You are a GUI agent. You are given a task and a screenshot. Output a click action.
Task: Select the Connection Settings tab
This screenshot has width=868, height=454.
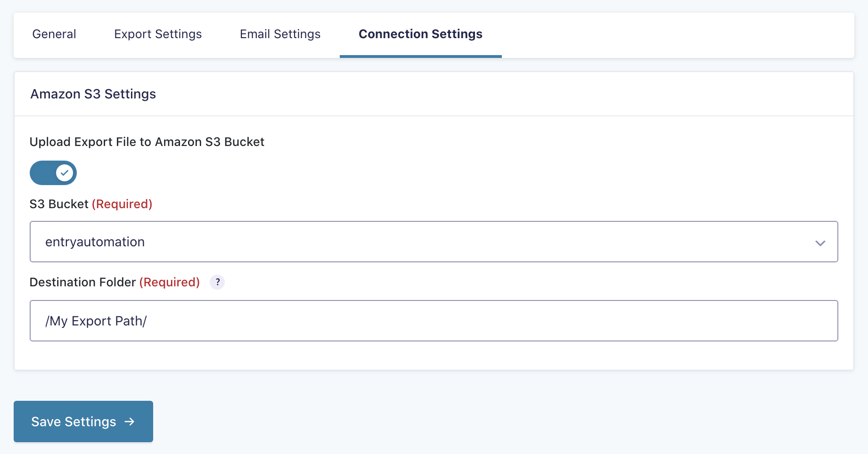[x=420, y=34]
